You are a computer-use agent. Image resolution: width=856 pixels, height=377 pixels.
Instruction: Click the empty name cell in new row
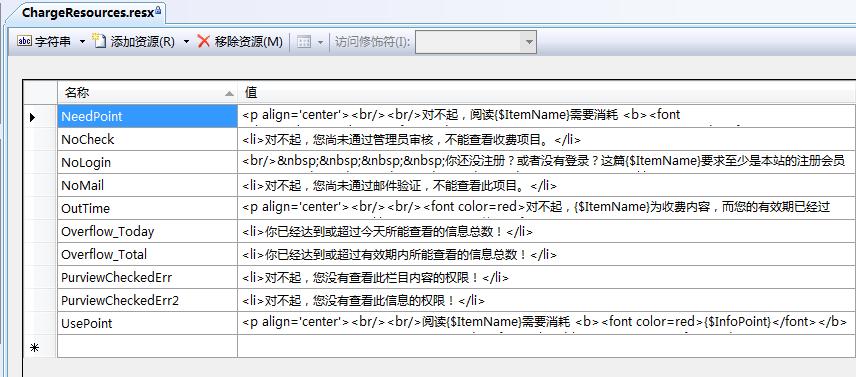click(147, 346)
